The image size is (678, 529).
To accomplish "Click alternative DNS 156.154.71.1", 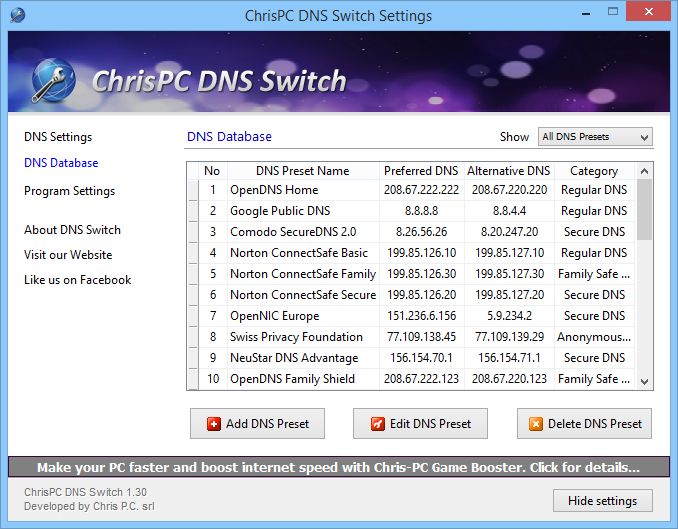I will click(509, 358).
